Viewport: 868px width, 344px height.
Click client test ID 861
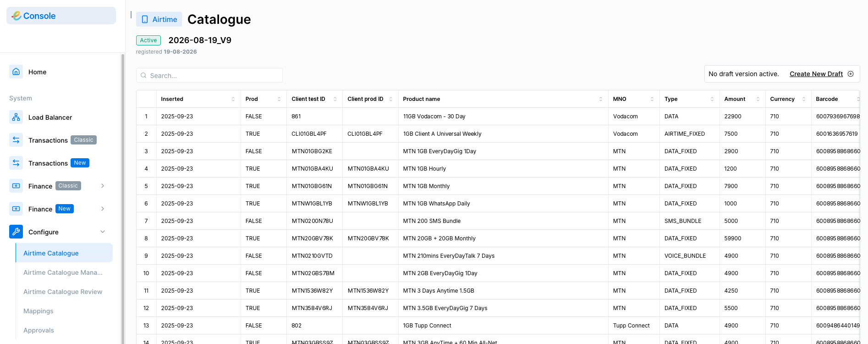pos(296,117)
